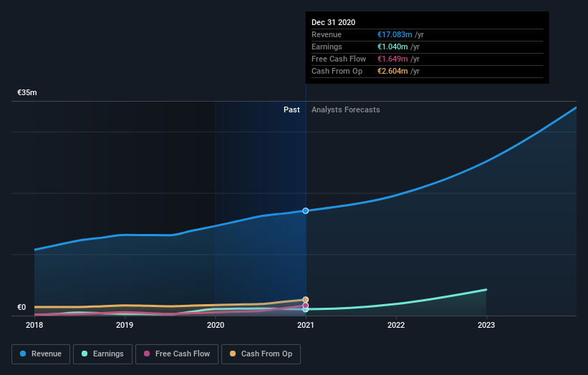Click the Free Cash Flow label in the tooltip
Image resolution: width=588 pixels, height=375 pixels.
click(x=339, y=59)
